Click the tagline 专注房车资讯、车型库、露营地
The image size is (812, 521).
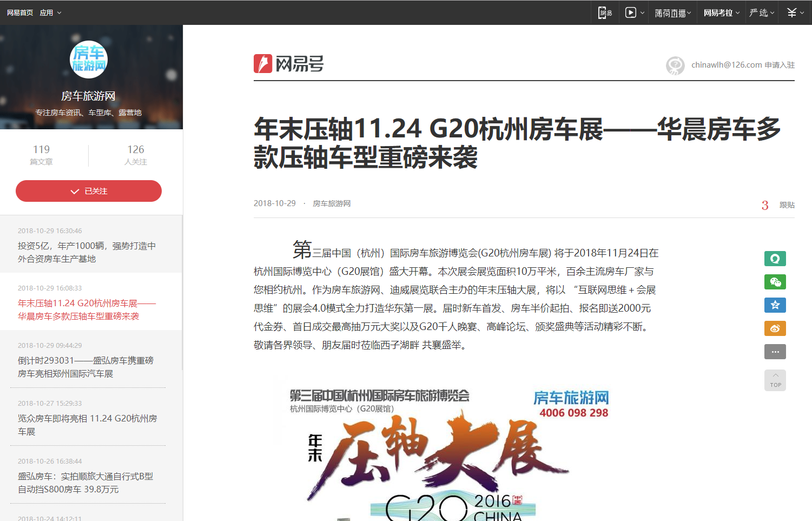pyautogui.click(x=89, y=113)
